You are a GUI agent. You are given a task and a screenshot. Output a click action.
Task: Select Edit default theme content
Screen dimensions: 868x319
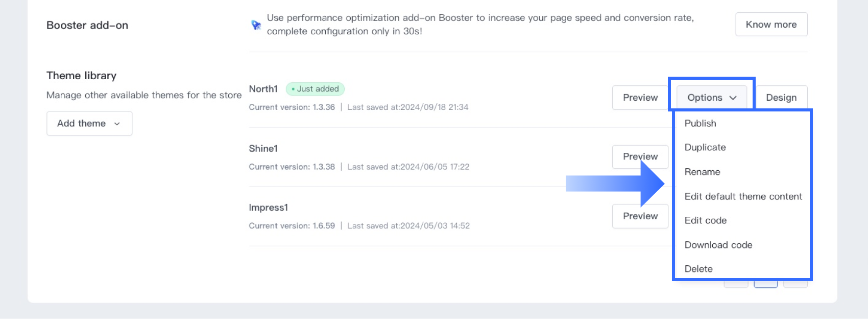pos(743,196)
